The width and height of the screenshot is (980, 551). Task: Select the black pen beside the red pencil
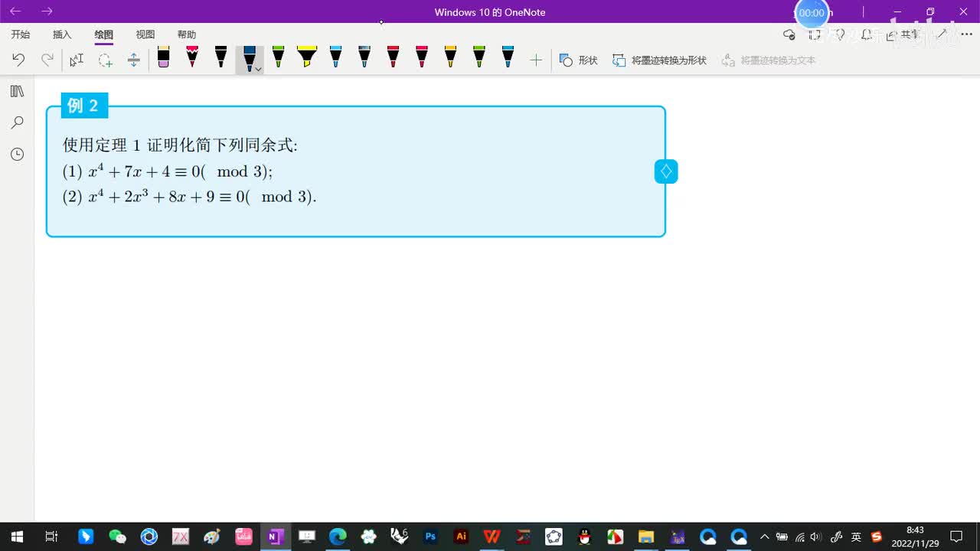pos(220,57)
